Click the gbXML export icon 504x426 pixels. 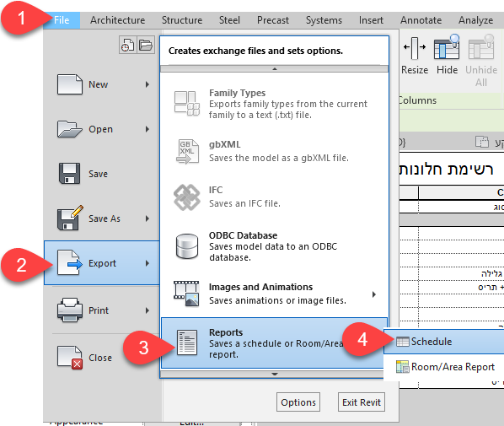187,152
